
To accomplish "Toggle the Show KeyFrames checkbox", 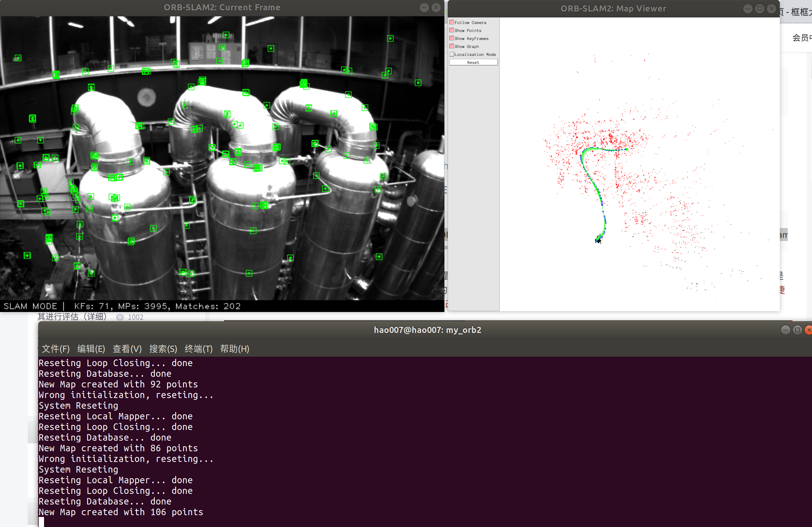I will pos(452,38).
